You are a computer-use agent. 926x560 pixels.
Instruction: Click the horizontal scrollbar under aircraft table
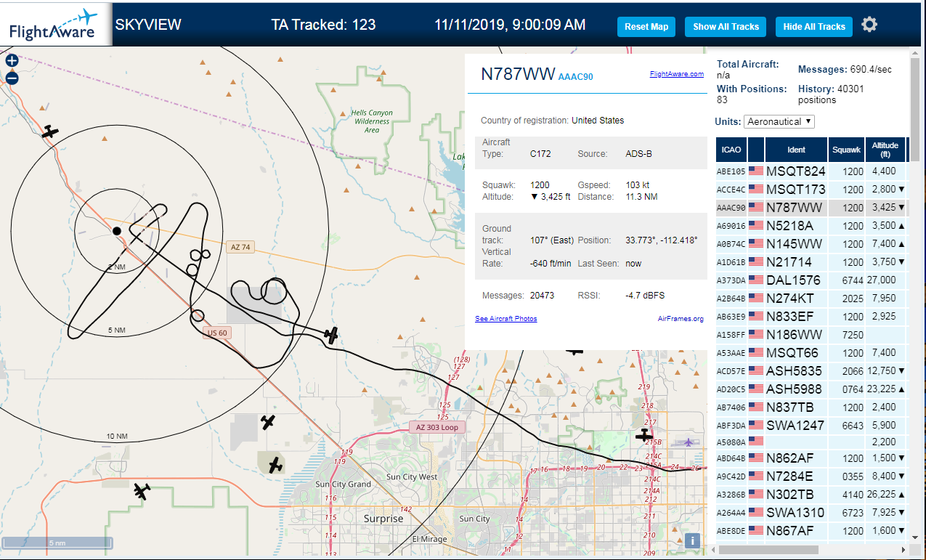click(x=767, y=550)
